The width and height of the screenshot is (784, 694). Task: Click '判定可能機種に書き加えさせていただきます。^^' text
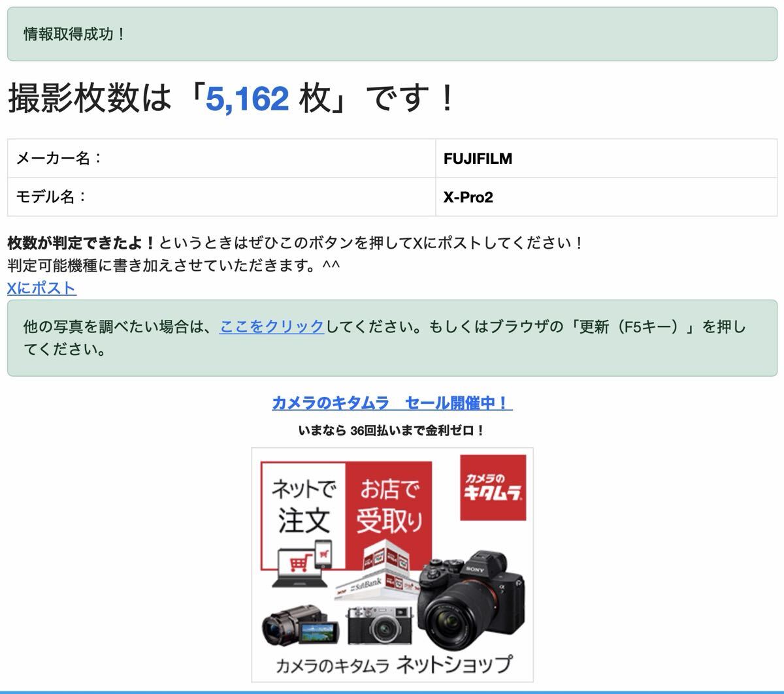point(174,265)
